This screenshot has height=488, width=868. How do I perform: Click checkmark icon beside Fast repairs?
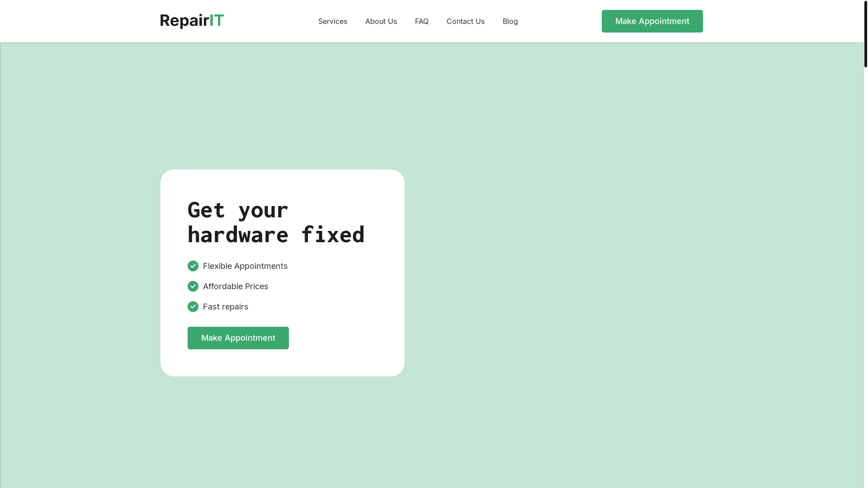[x=193, y=307]
